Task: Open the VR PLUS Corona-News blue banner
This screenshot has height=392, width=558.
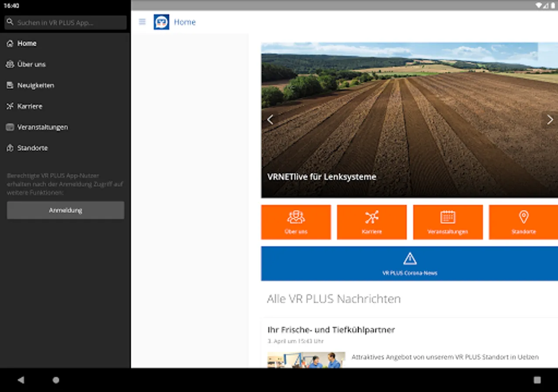Action: click(410, 264)
